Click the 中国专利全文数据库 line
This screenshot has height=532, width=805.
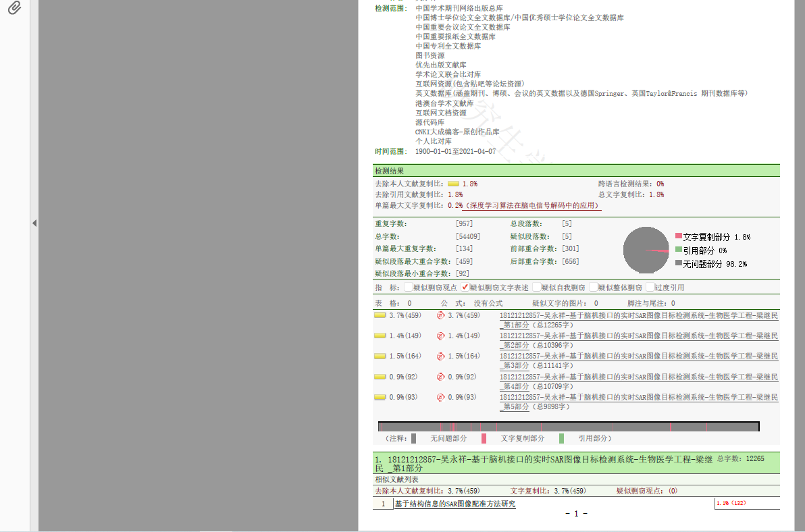(x=448, y=46)
